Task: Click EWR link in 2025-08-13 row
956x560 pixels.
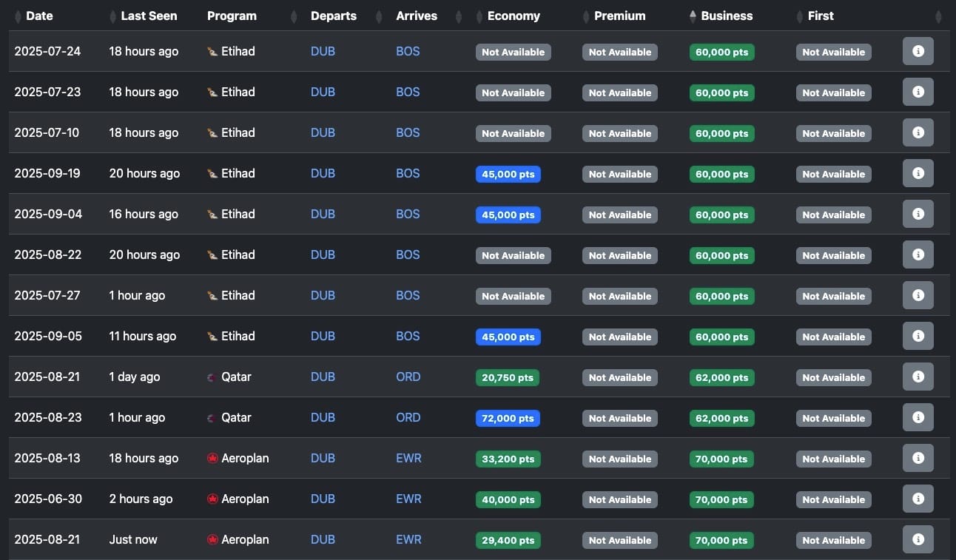Action: pos(408,459)
